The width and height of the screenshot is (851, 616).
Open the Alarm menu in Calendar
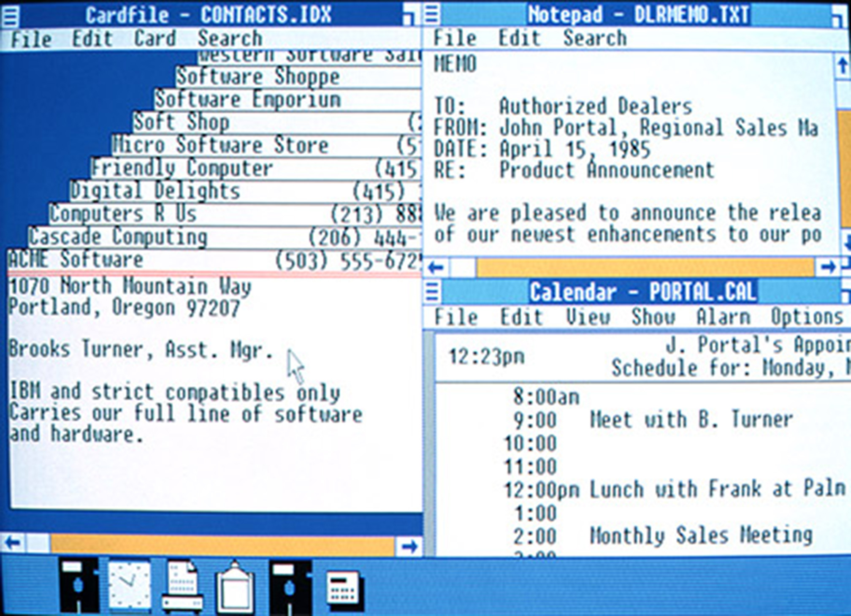point(723,317)
